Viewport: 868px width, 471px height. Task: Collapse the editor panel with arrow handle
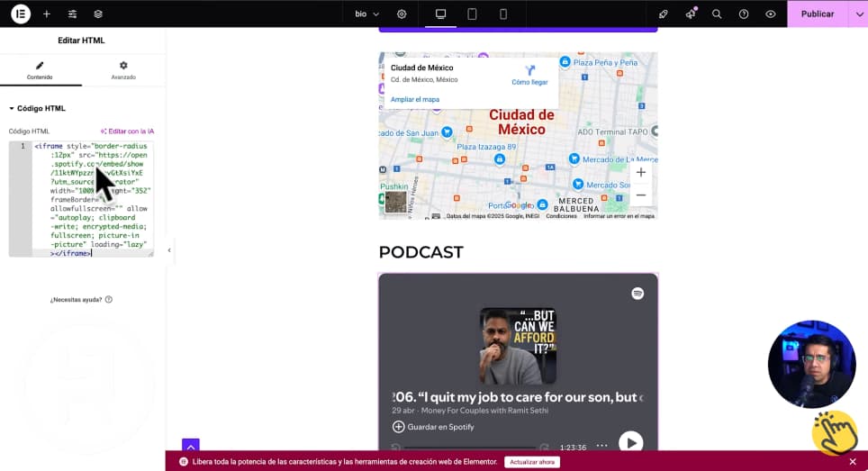[169, 250]
